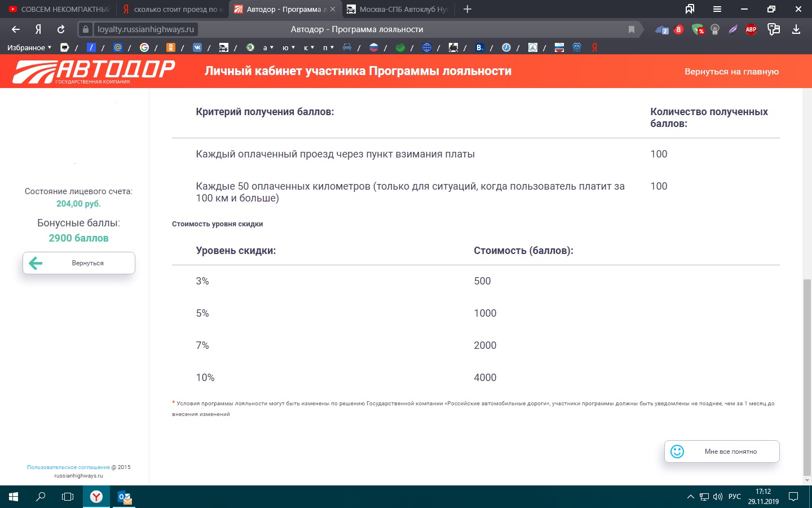Image resolution: width=812 pixels, height=508 pixels.
Task: Click the Автодор logo in header
Action: [94, 72]
